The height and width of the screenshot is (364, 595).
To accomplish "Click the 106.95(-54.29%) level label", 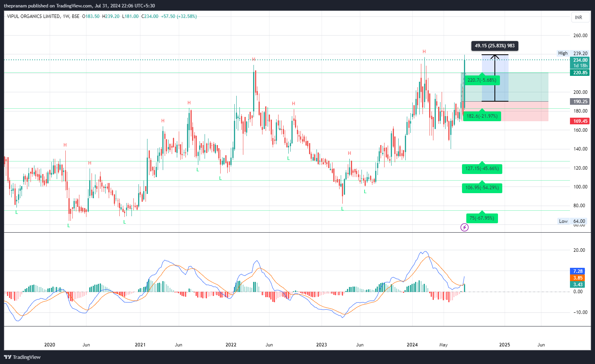I will coord(482,188).
